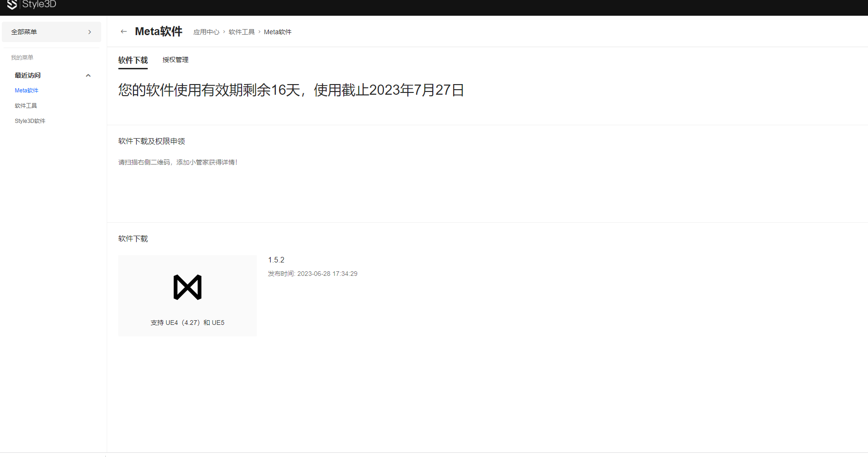Click the back arrow beside Meta软件 title
The image size is (868, 457).
(123, 31)
